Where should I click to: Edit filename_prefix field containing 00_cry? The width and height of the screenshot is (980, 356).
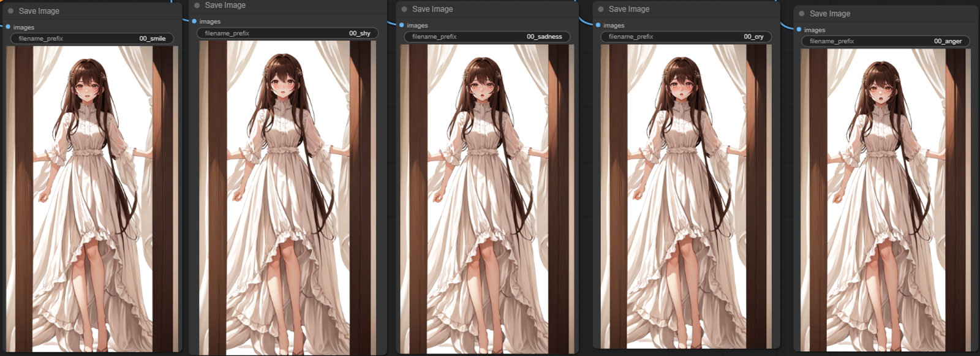pos(685,37)
